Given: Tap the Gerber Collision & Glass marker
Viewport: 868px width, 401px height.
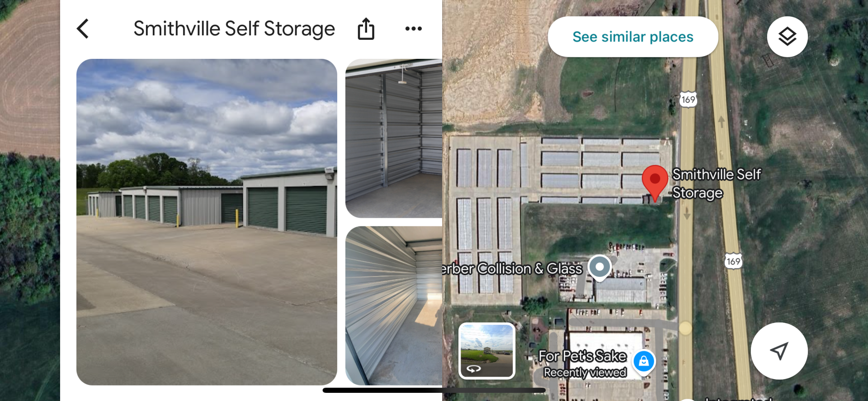Looking at the screenshot, I should pos(599,268).
